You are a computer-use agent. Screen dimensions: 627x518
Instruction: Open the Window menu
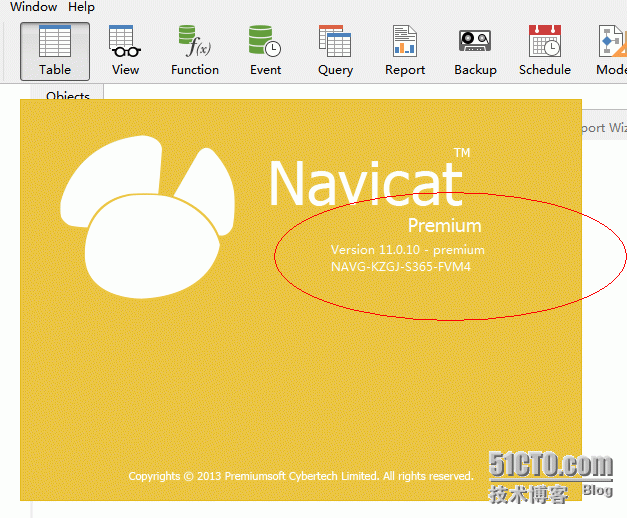(34, 7)
